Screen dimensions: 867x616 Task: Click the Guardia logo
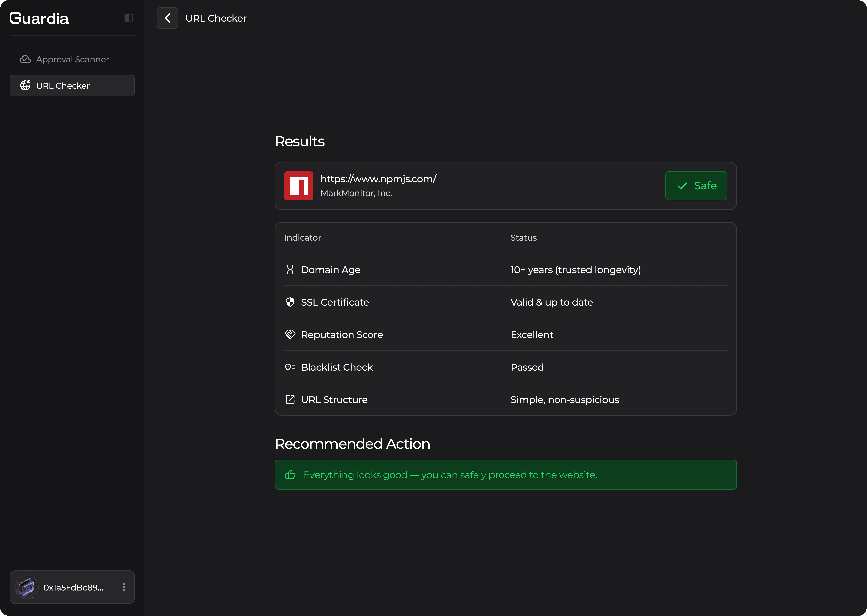pos(39,19)
